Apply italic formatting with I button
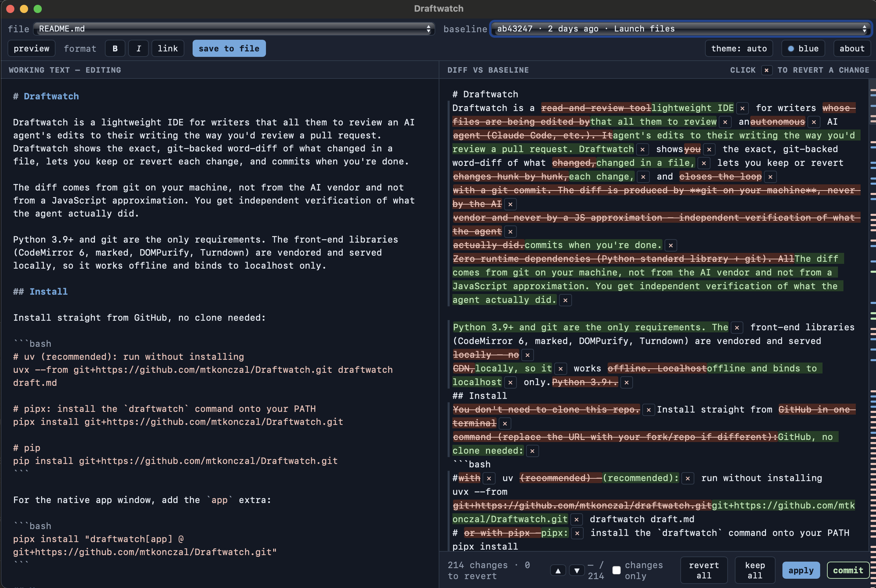 click(138, 48)
